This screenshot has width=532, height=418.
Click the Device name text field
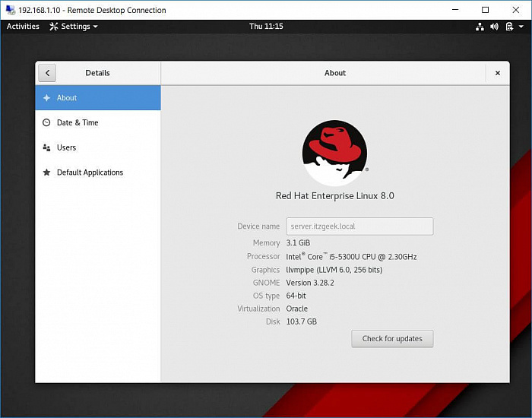click(x=359, y=226)
